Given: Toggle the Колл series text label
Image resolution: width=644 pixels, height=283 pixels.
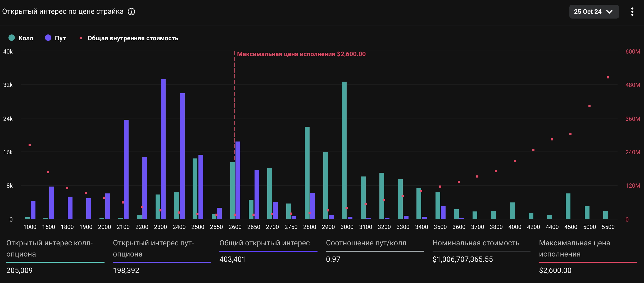Looking at the screenshot, I should pos(26,38).
